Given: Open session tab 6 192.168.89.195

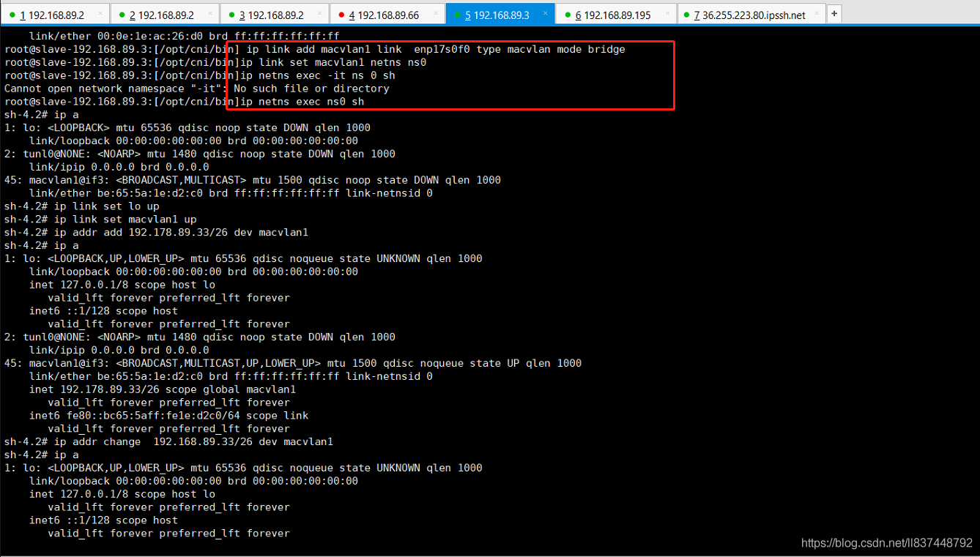Looking at the screenshot, I should [x=616, y=15].
